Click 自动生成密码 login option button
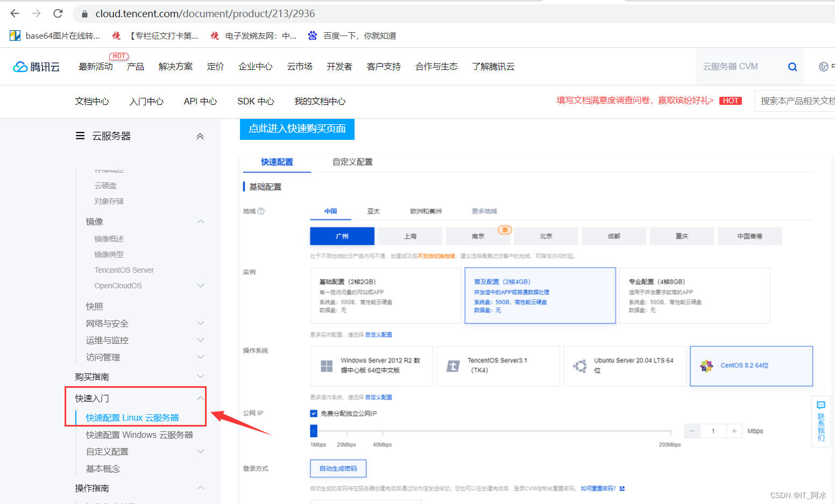 click(338, 468)
